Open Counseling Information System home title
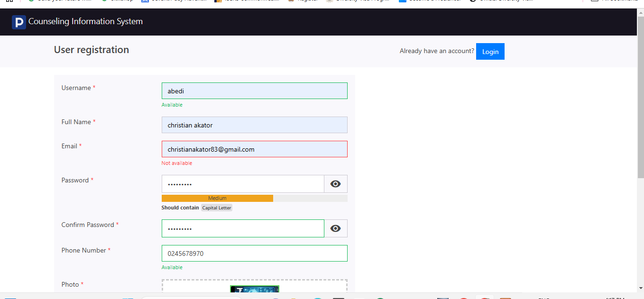644x299 pixels. [x=85, y=21]
